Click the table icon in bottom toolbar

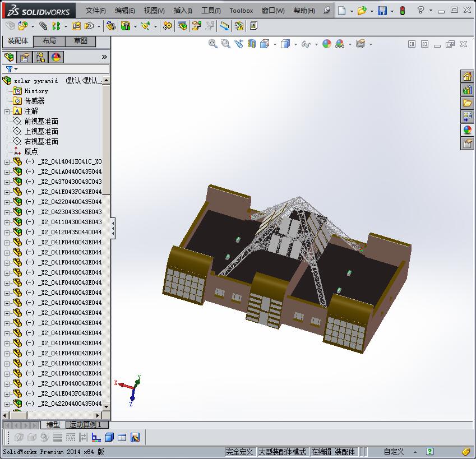tap(122, 437)
